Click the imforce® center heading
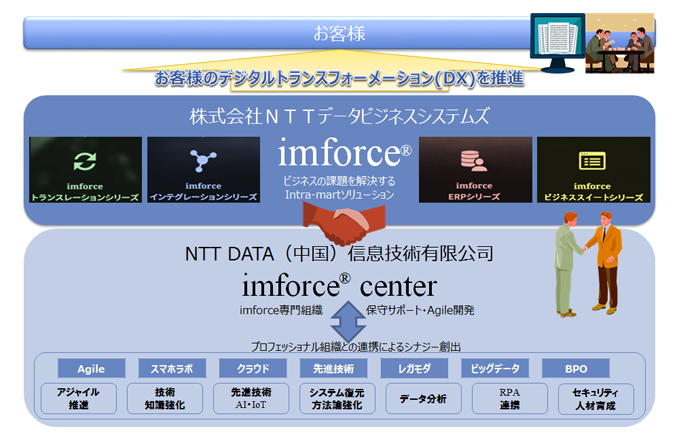The image size is (680, 438). (339, 286)
